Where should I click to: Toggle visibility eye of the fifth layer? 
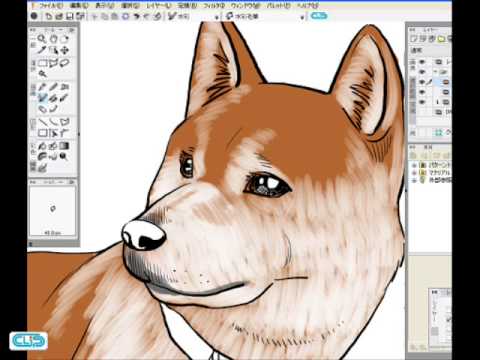tap(422, 102)
